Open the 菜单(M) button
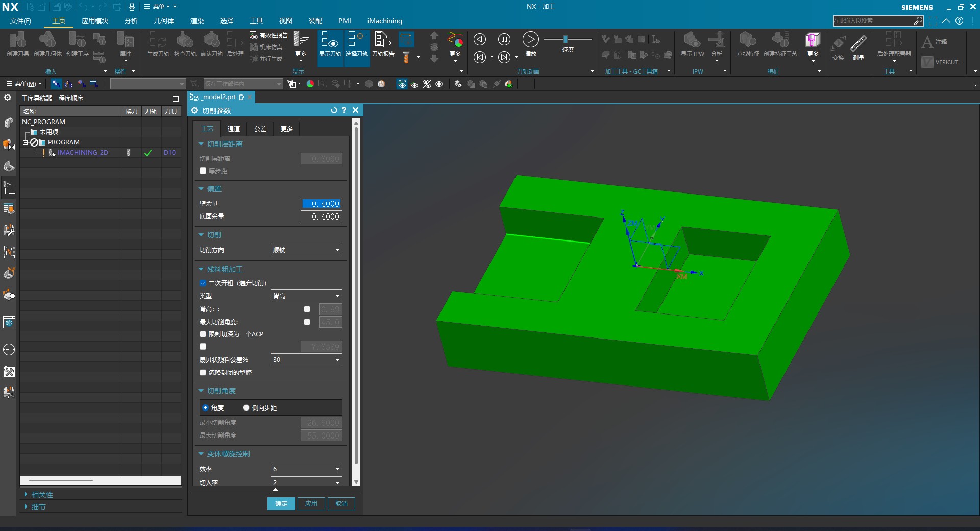The image size is (980, 531). point(23,84)
